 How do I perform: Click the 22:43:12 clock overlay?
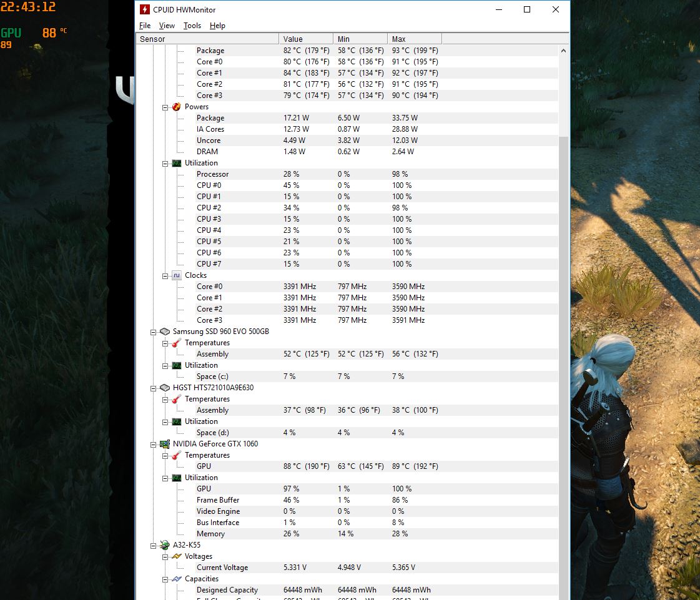(x=27, y=7)
